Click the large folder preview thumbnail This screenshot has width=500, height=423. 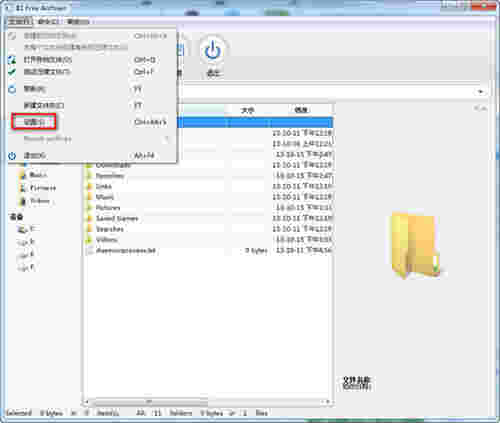tap(416, 246)
